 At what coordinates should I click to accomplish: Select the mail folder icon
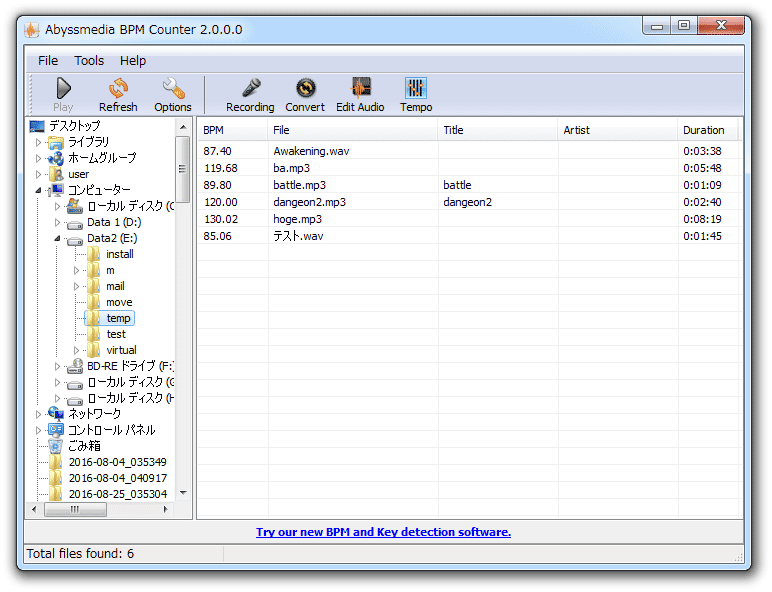94,286
